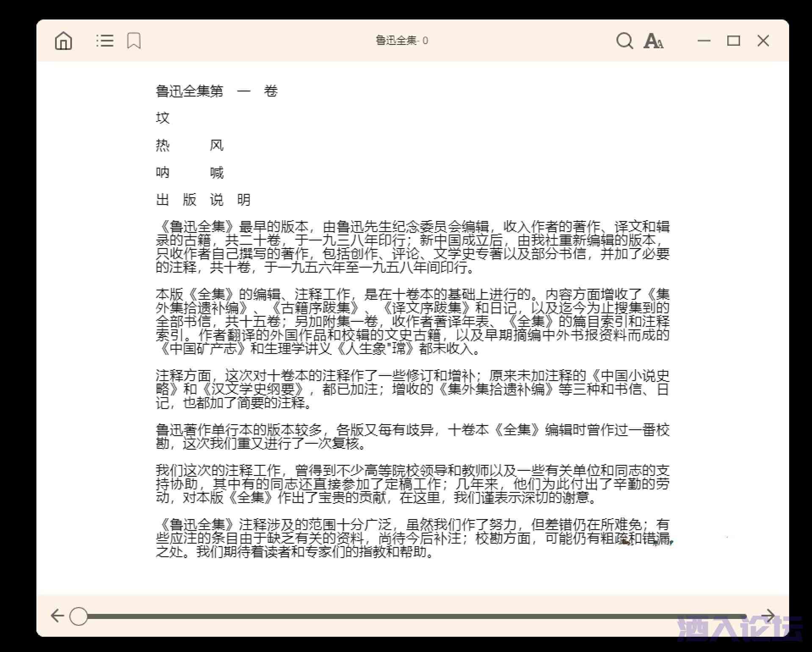This screenshot has width=812, height=652.
Task: Click the heading 鲁迅全集第 一 卷
Action: point(217,91)
